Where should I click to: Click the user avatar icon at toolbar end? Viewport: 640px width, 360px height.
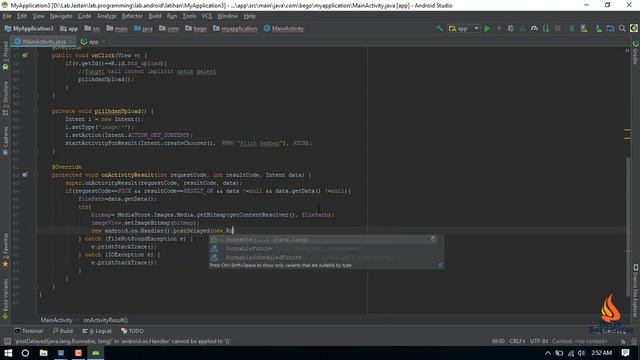[x=634, y=28]
